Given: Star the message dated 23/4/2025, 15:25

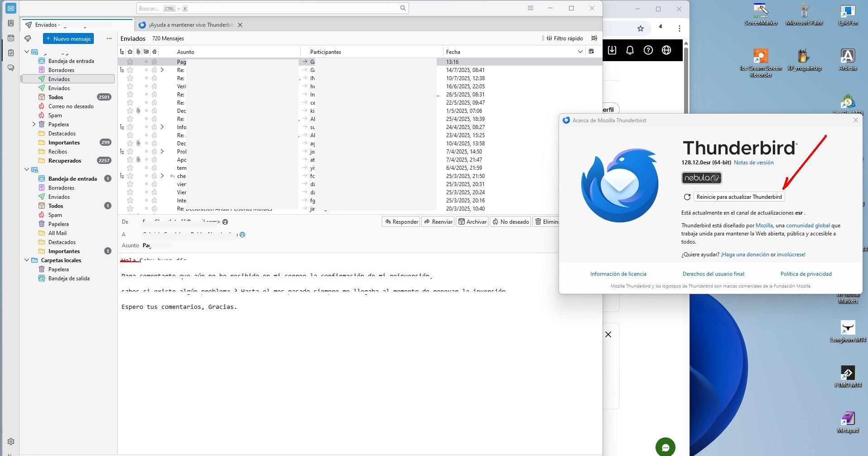Looking at the screenshot, I should point(130,135).
